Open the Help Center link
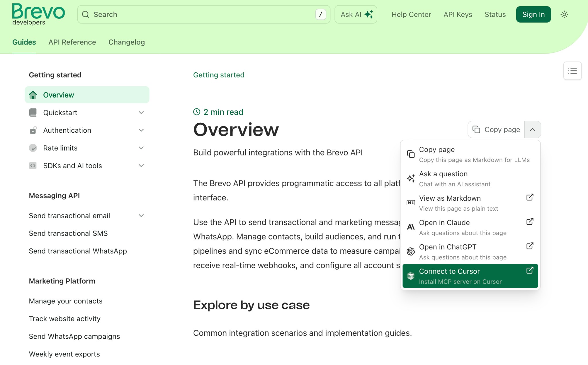The height and width of the screenshot is (365, 588). coord(411,14)
